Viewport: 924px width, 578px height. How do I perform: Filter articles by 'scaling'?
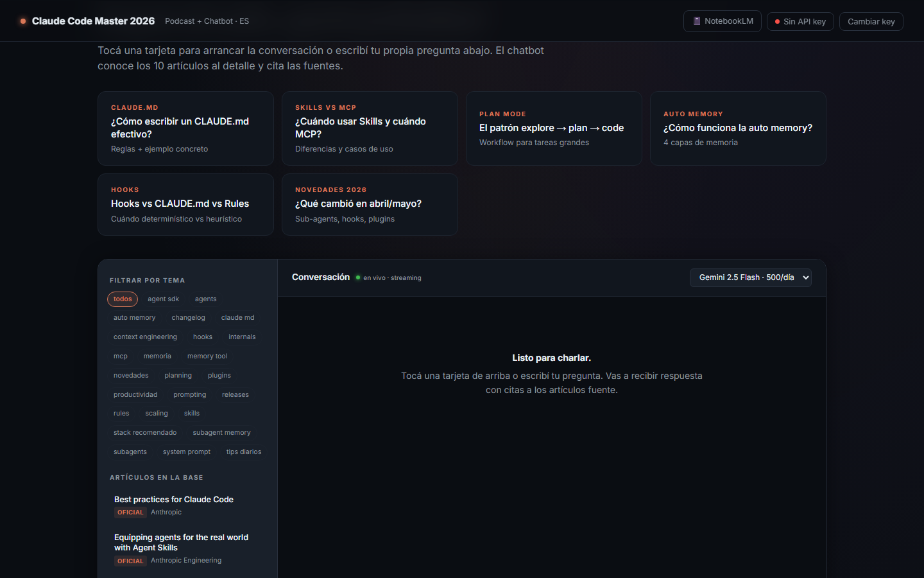click(157, 414)
